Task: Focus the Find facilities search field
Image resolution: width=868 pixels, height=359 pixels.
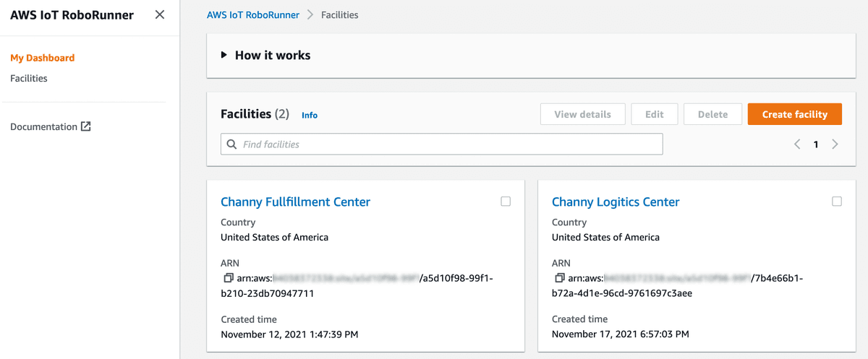Action: pos(442,144)
